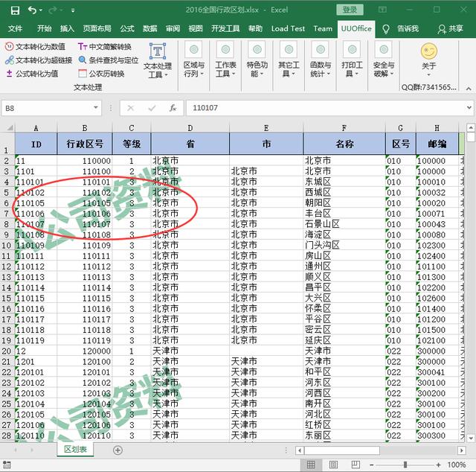Screen dimensions: 476x472
Task: Click 条件查找与定位 tool
Action: point(109,60)
